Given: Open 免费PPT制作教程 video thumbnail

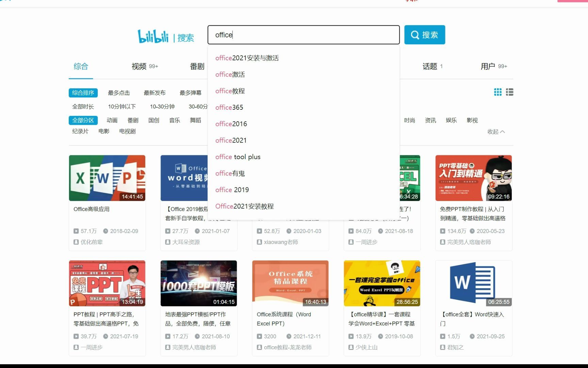Looking at the screenshot, I should [x=474, y=178].
